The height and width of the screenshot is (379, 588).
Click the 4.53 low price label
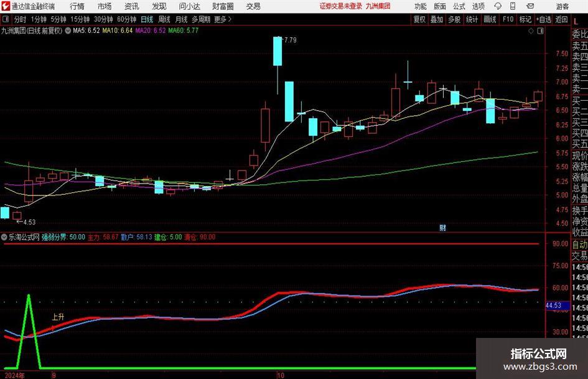pyautogui.click(x=29, y=222)
